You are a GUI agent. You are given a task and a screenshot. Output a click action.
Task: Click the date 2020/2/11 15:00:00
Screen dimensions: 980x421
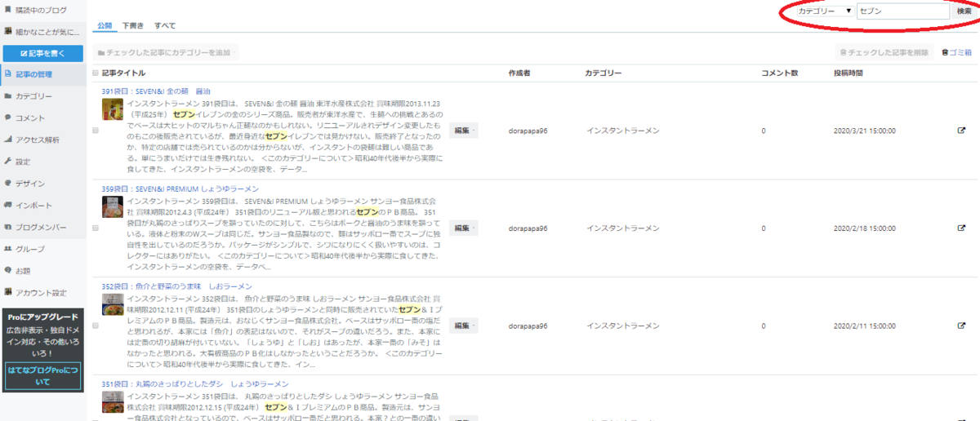pyautogui.click(x=865, y=325)
